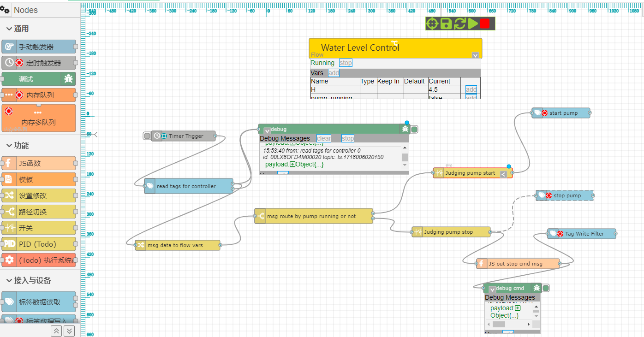The width and height of the screenshot is (644, 337).
Task: Select the 设置修改 palette node
Action: (x=39, y=195)
